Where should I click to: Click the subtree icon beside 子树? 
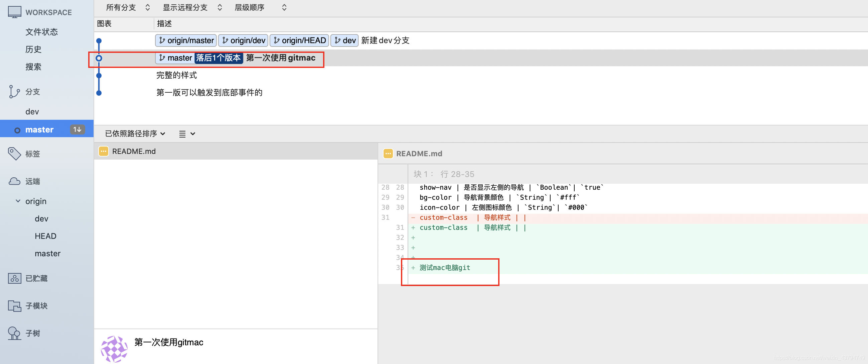[x=14, y=333]
